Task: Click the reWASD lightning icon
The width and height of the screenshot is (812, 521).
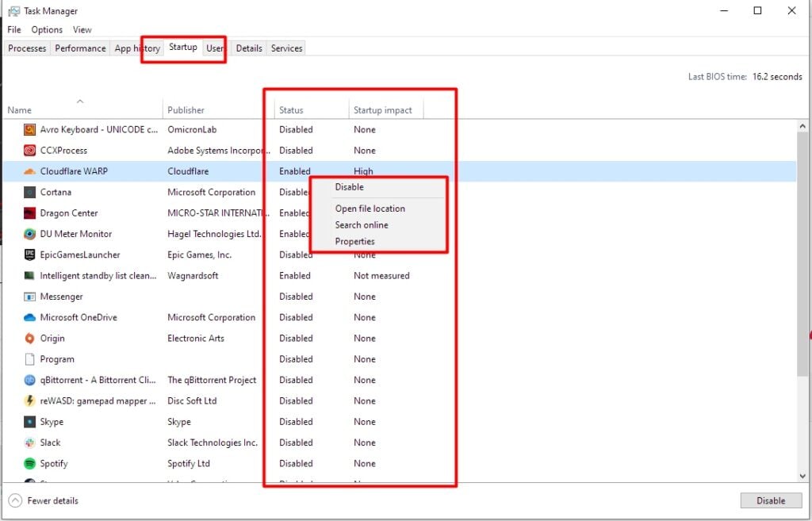Action: pos(30,400)
